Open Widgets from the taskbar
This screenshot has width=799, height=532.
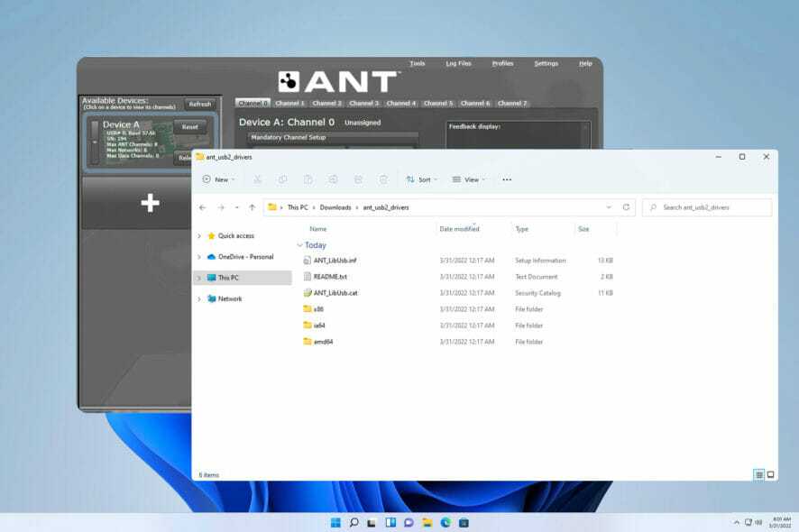coord(390,522)
